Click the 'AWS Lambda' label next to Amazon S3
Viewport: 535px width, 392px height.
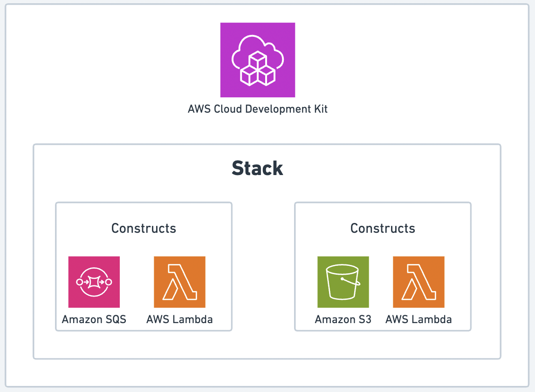pos(418,319)
